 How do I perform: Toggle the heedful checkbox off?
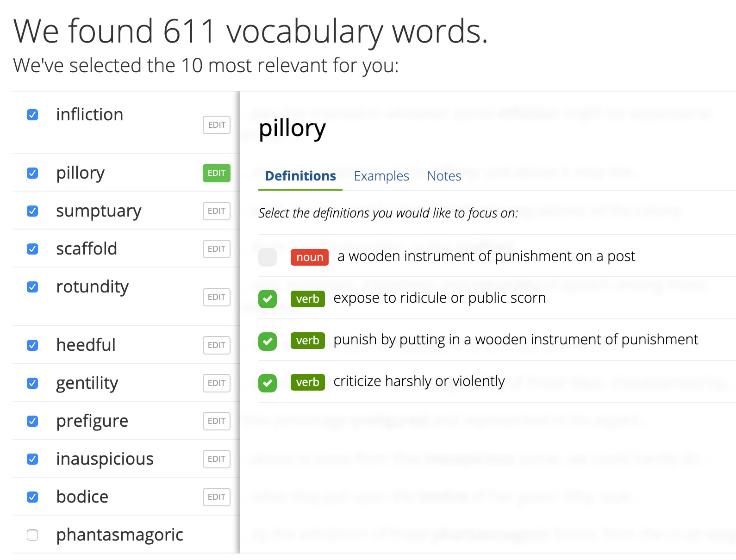[x=32, y=345]
